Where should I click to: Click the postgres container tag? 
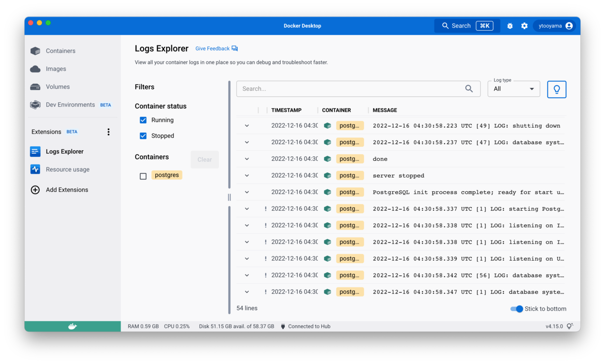(x=167, y=175)
